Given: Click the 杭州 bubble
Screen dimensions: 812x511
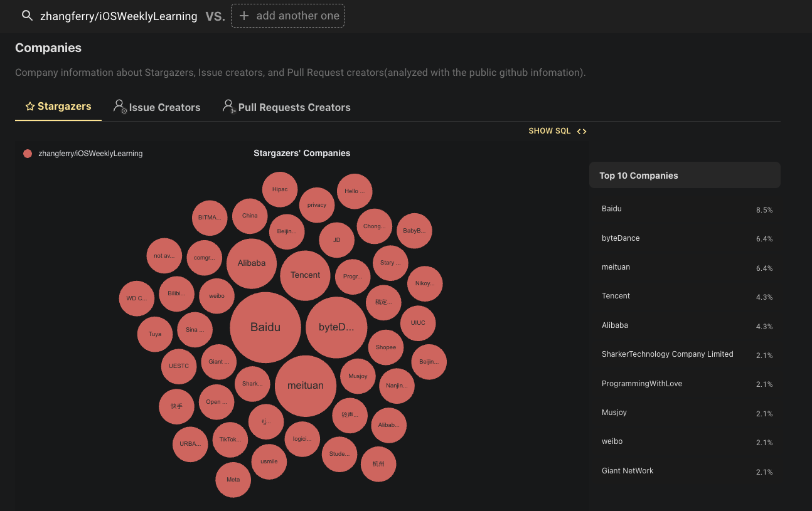Looking at the screenshot, I should coord(378,464).
